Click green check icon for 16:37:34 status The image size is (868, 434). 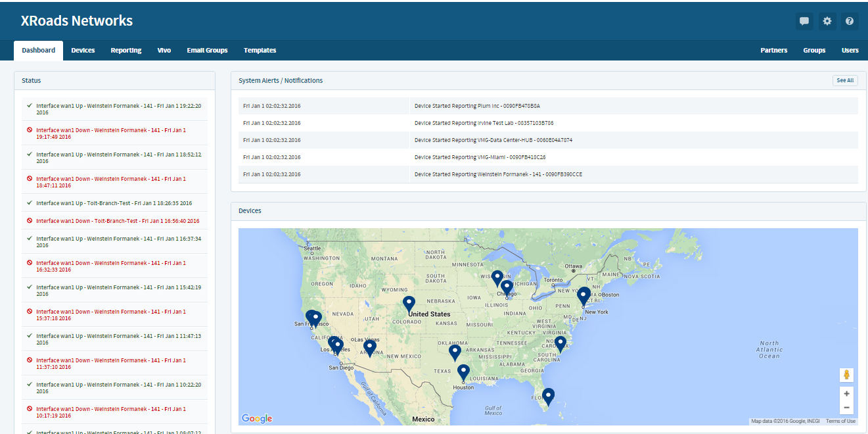[30, 238]
